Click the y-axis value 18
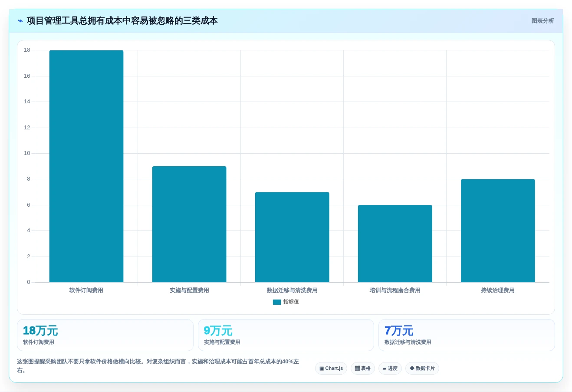 click(27, 50)
